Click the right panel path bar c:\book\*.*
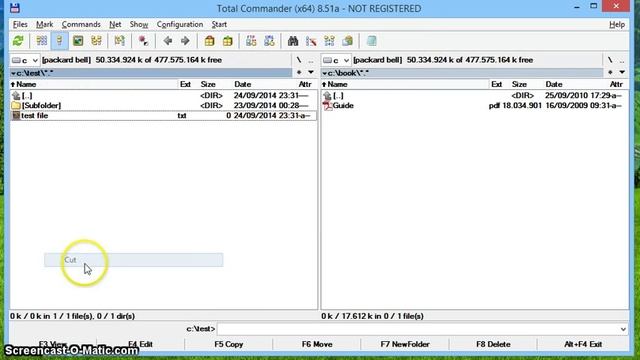The height and width of the screenshot is (360, 640). (x=462, y=73)
